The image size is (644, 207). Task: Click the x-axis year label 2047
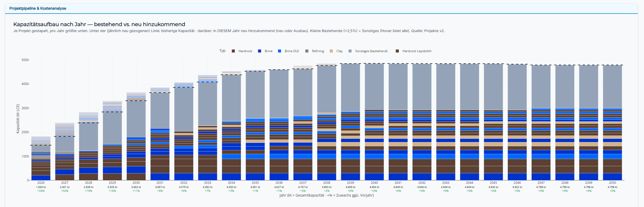[541, 183]
